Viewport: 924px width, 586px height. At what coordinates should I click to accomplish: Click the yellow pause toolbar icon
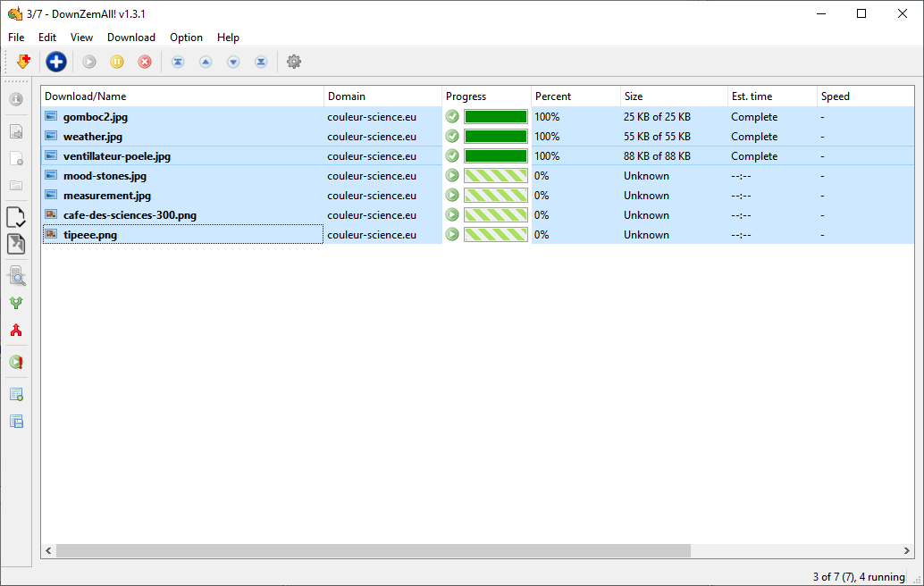[117, 62]
